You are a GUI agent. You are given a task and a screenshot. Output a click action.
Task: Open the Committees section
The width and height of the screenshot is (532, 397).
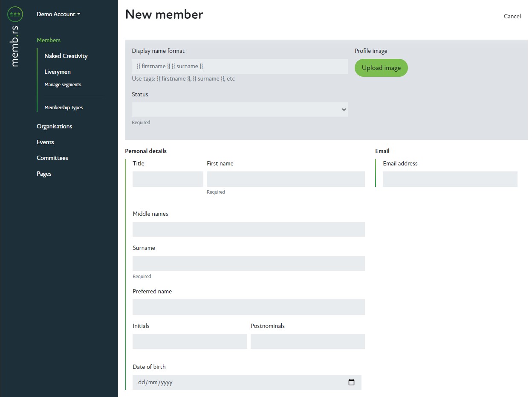(x=52, y=158)
